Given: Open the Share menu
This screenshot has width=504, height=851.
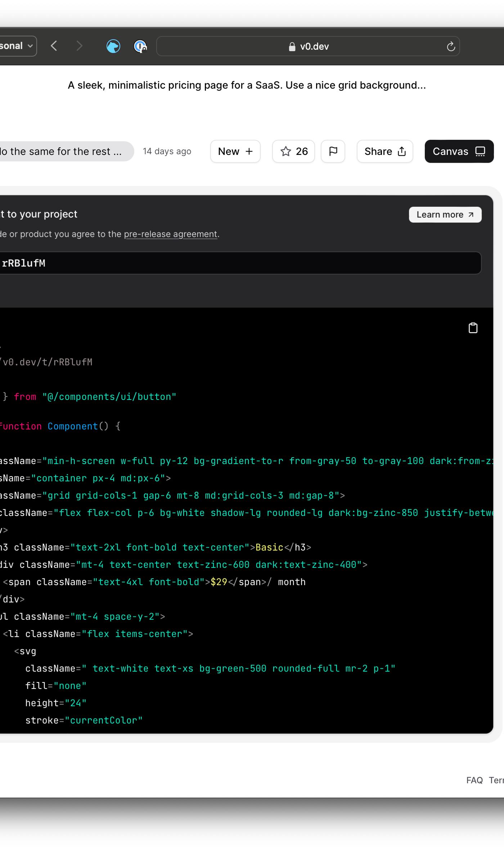Looking at the screenshot, I should (385, 151).
